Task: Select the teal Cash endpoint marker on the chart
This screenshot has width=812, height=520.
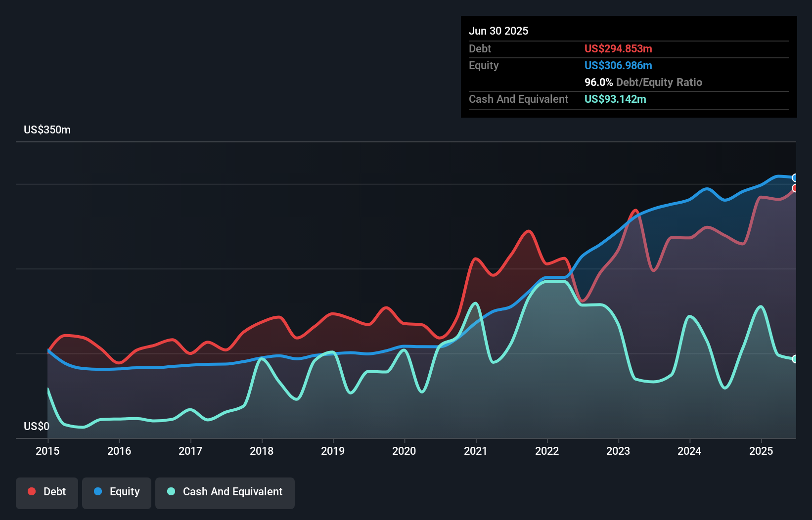Action: (x=795, y=359)
